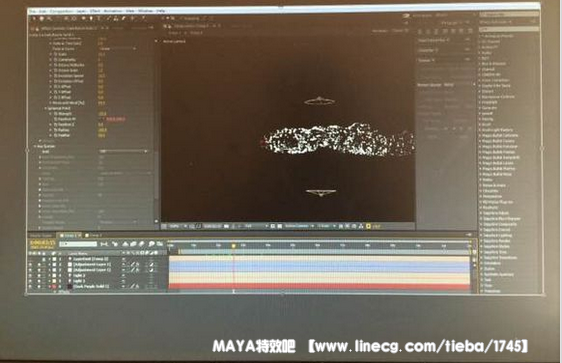The height and width of the screenshot is (363, 562).
Task: Take a snapshot of the viewer
Action: (227, 226)
